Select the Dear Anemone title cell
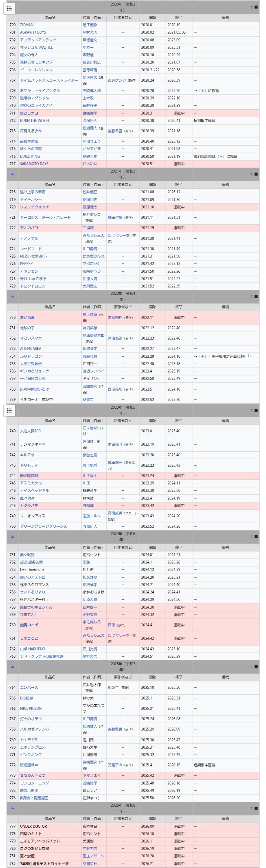The image size is (266, 868). 32,569
